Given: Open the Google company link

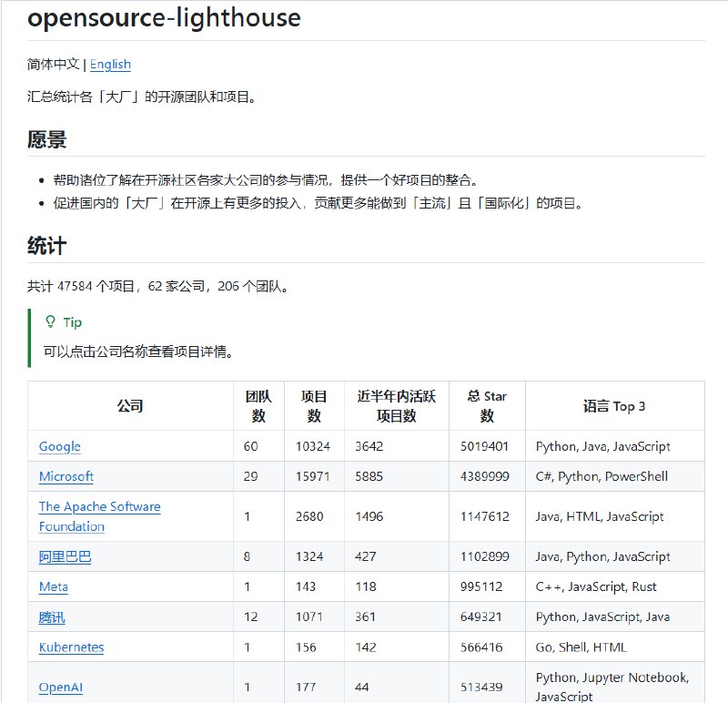Looking at the screenshot, I should point(59,446).
